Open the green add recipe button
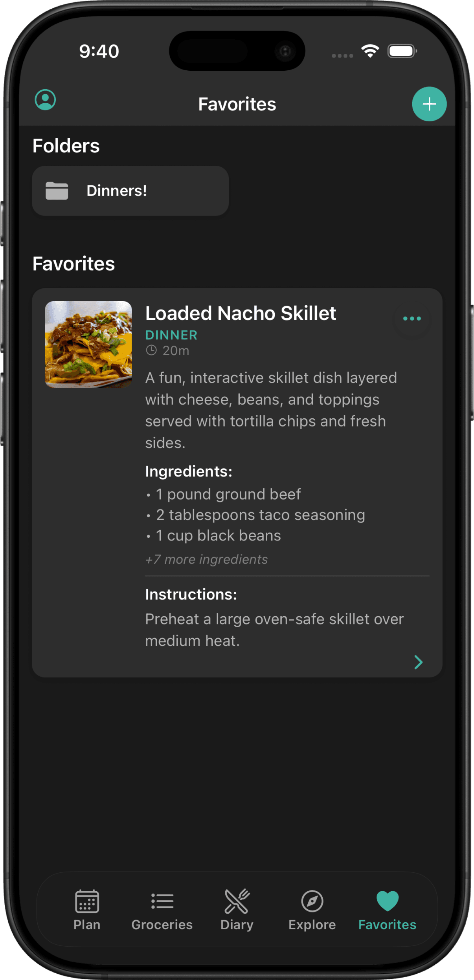This screenshot has width=474, height=980. click(x=429, y=104)
